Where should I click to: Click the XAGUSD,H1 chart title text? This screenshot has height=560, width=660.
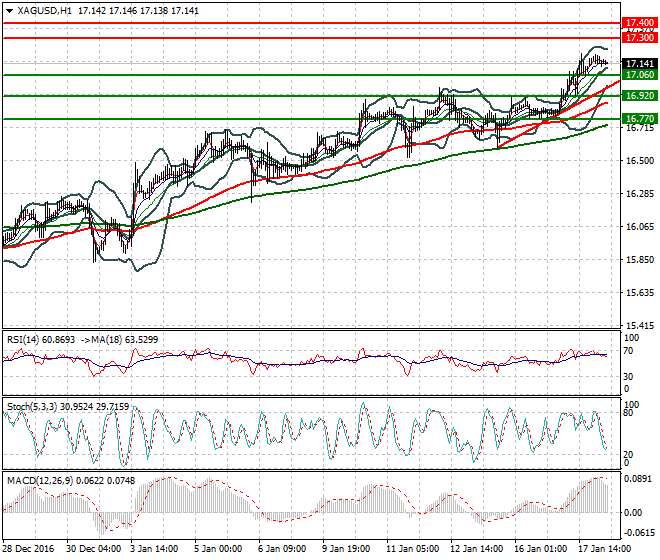pyautogui.click(x=44, y=11)
